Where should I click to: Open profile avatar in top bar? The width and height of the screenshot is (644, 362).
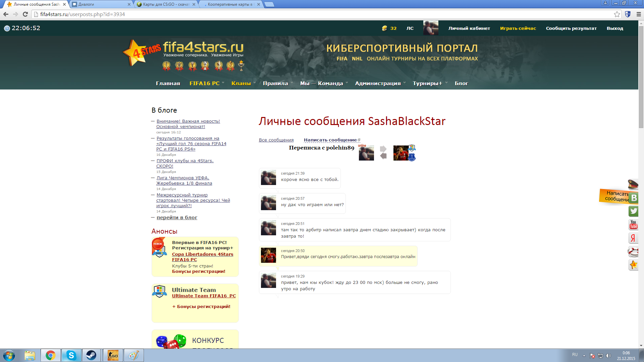pos(431,28)
